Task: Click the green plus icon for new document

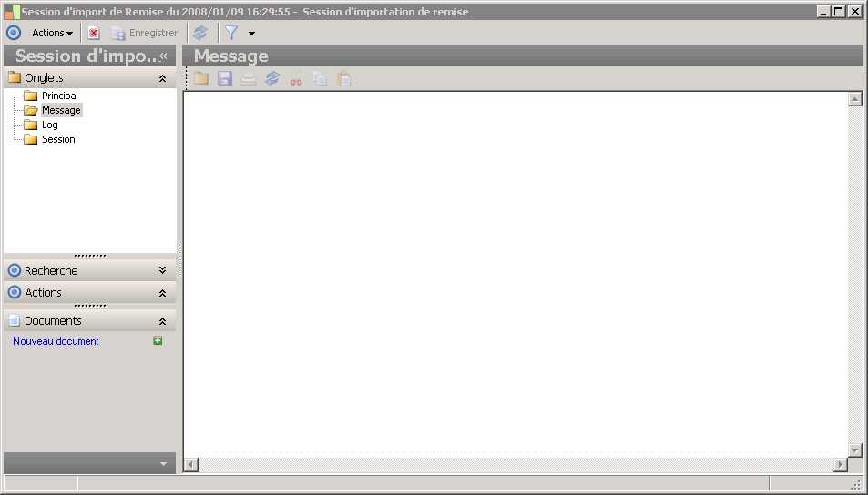Action: click(x=158, y=340)
